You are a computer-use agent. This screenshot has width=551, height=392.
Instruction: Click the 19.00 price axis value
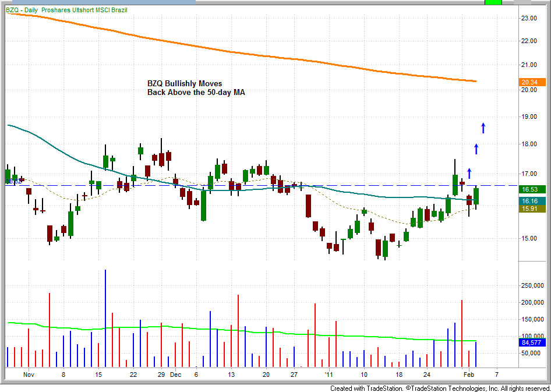coord(530,117)
